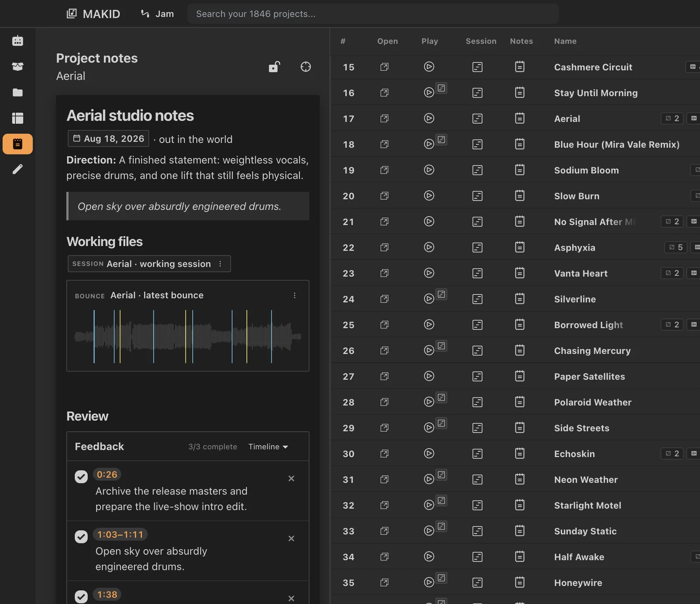Click the leftmost marker on the bounce waveform
This screenshot has width=700, height=604.
94,336
